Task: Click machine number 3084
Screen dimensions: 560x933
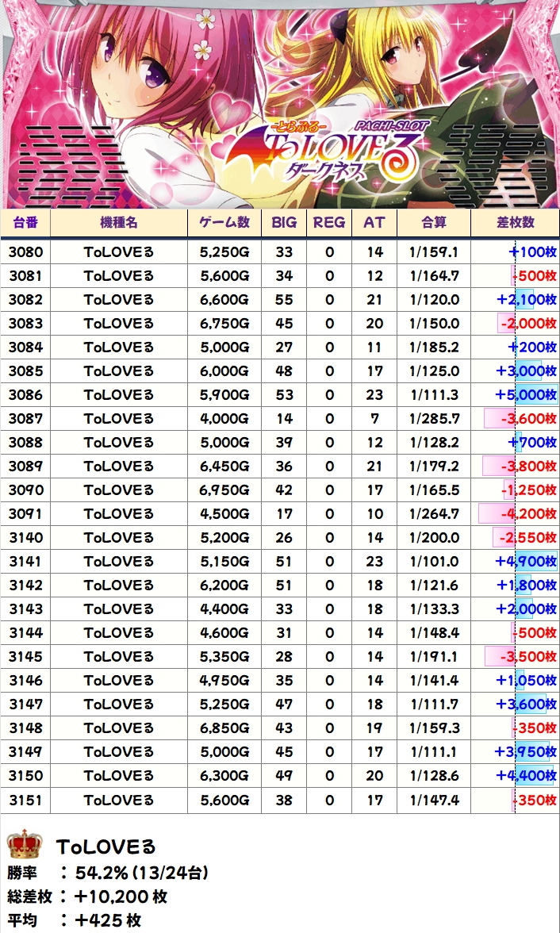Action: (x=25, y=347)
